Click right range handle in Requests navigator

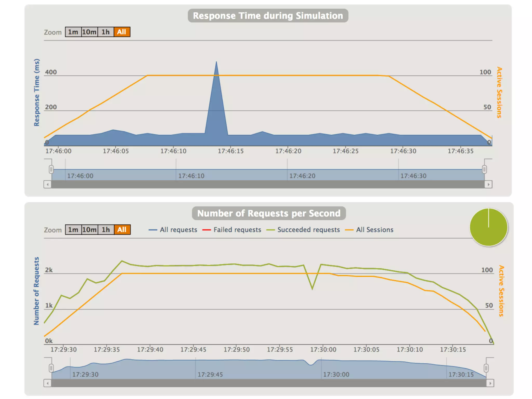(486, 368)
